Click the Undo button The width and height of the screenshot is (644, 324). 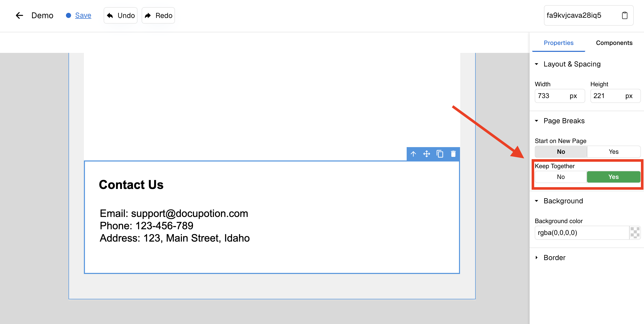pos(121,15)
